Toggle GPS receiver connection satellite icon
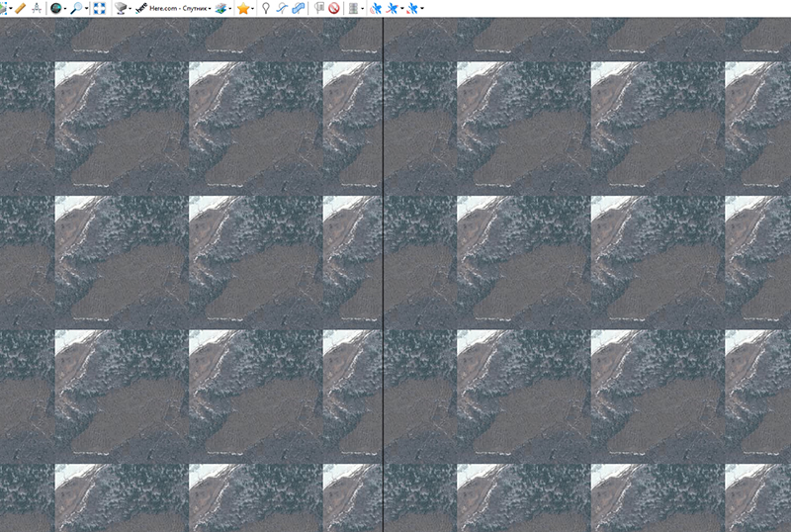This screenshot has height=532, width=791. click(x=376, y=8)
